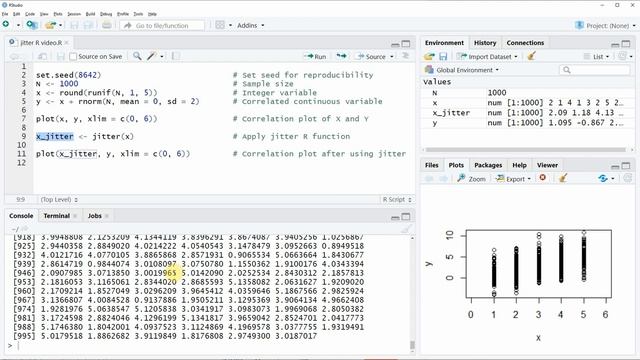Open the Session menu

(x=74, y=14)
